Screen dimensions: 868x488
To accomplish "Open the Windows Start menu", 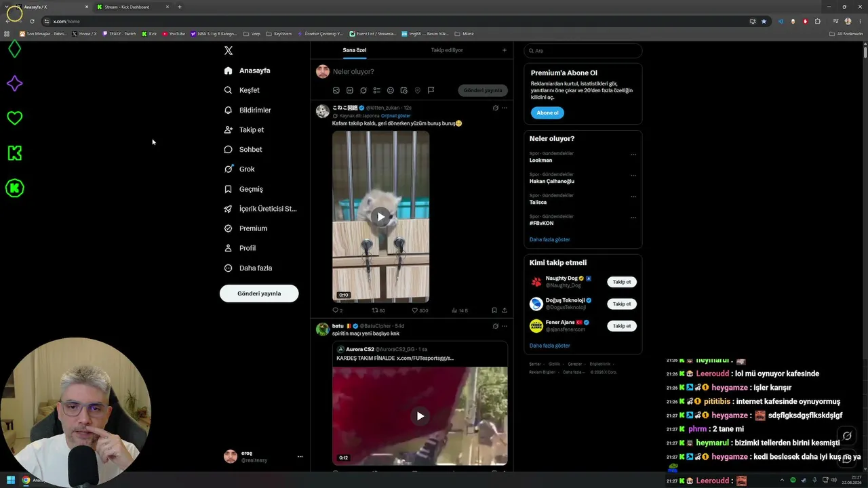I will (x=11, y=481).
